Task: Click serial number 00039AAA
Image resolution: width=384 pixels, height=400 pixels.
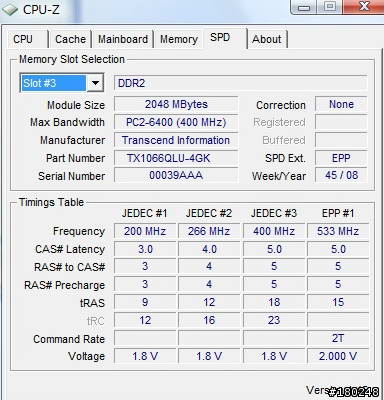Action: (x=176, y=176)
